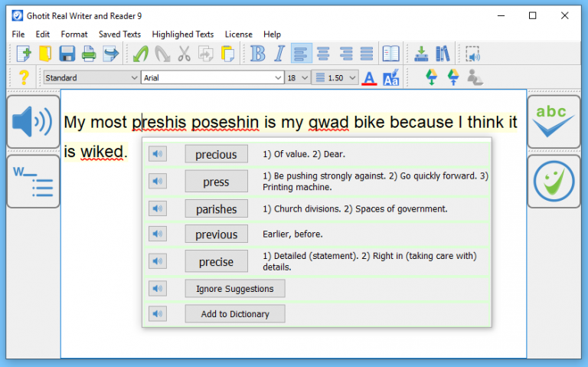Play pronunciation of 'precious' suggestion

coord(157,154)
